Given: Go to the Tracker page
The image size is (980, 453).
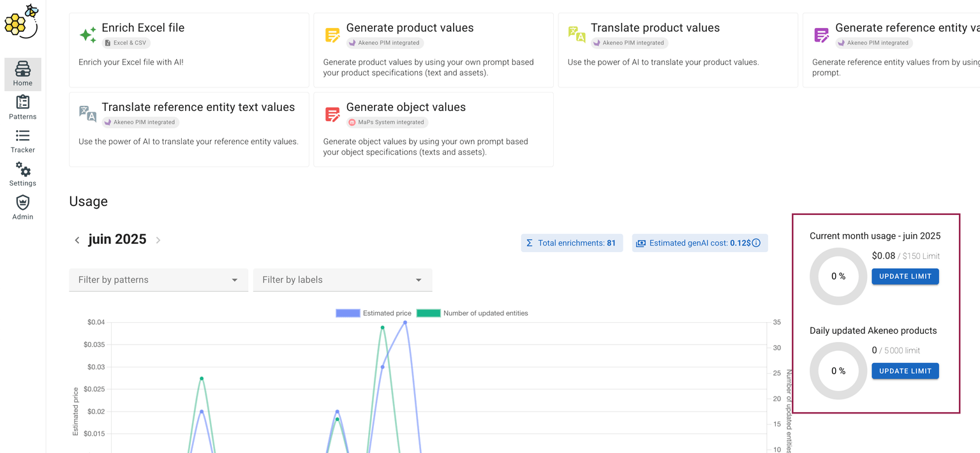Looking at the screenshot, I should pyautogui.click(x=22, y=141).
